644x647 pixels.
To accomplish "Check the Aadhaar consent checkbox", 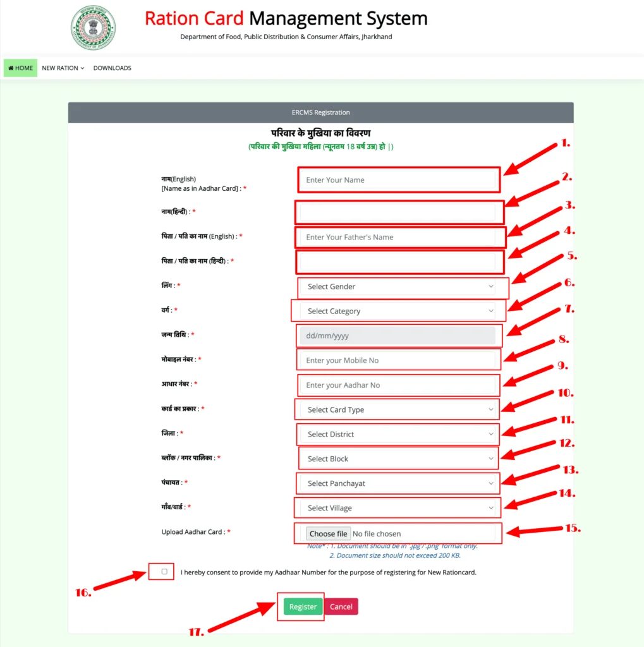I will [164, 572].
